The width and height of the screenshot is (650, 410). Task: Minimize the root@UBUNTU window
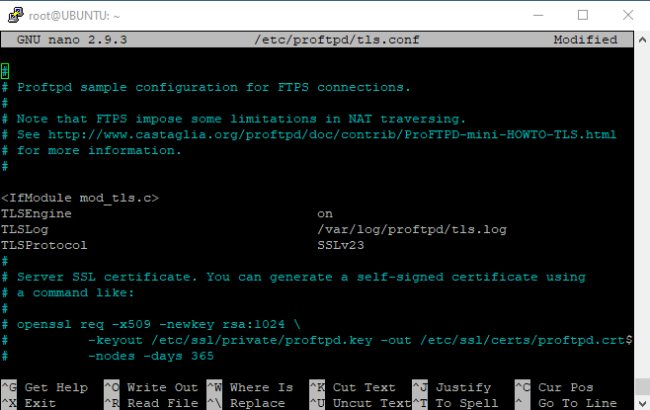[x=538, y=15]
